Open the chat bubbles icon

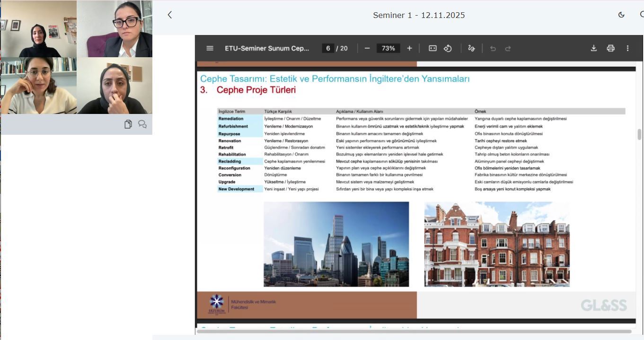pos(142,124)
